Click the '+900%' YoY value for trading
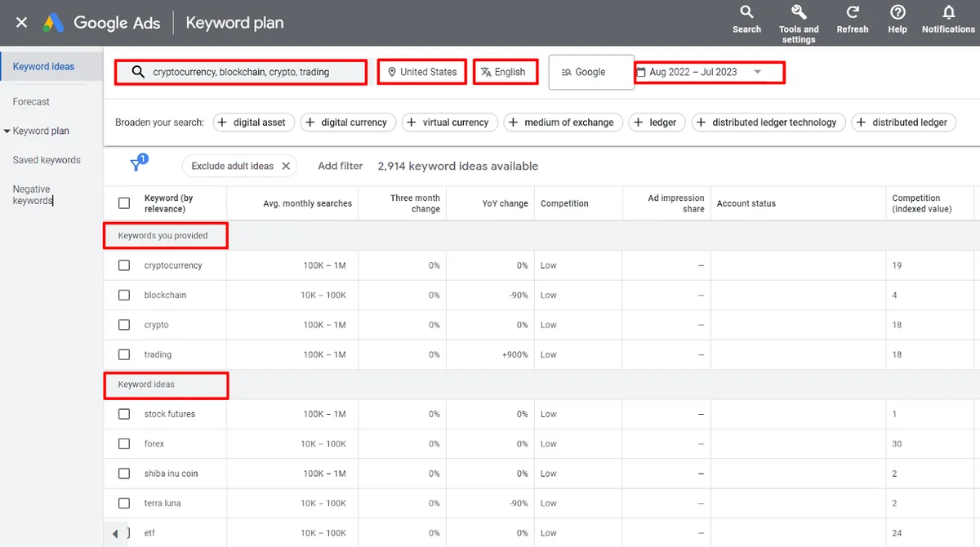 514,354
